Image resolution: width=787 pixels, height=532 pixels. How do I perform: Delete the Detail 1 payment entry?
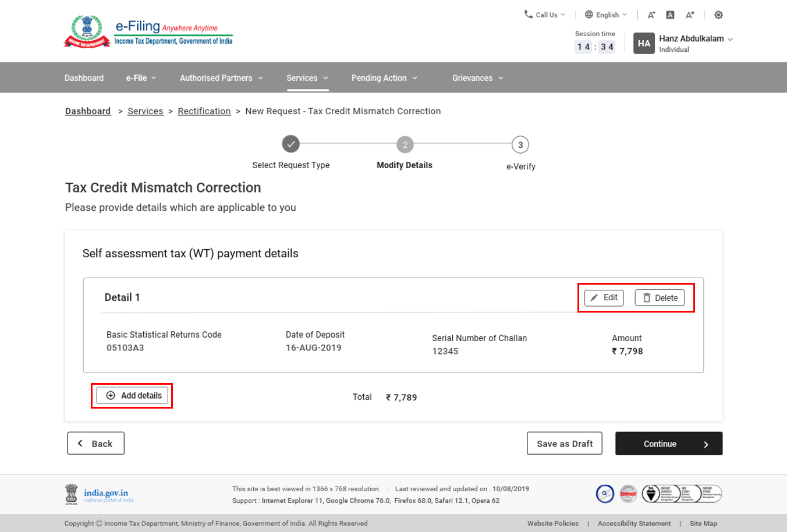point(660,298)
